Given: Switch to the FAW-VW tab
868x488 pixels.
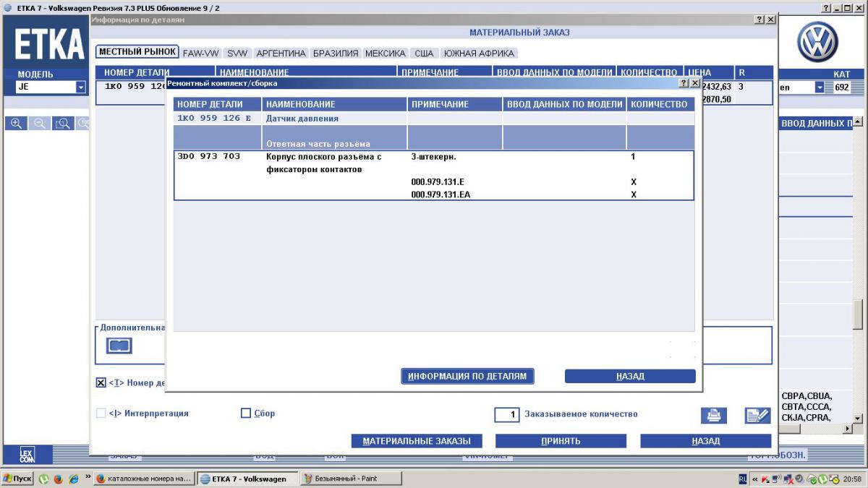Looking at the screenshot, I should pyautogui.click(x=201, y=53).
